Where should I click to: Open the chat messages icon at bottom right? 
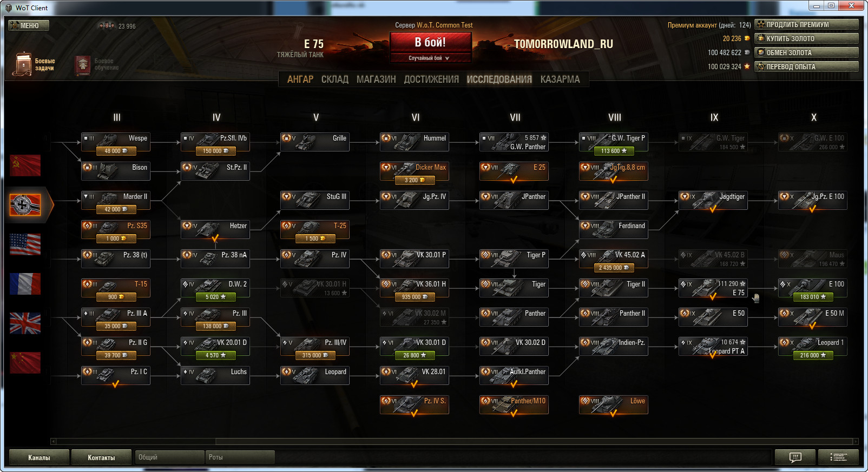coord(795,457)
